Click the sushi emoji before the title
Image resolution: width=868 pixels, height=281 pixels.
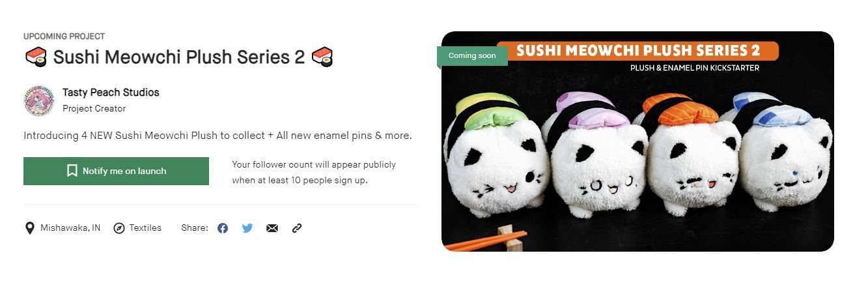click(x=36, y=57)
